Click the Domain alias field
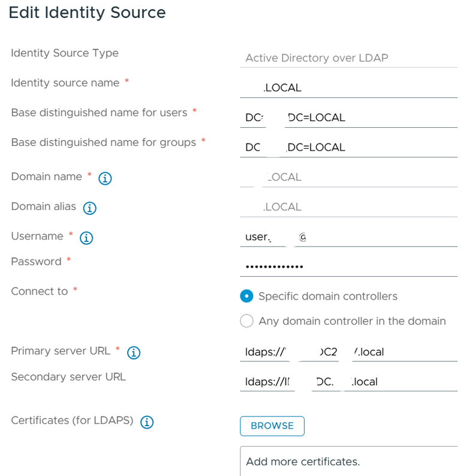The width and height of the screenshot is (472, 476). pos(348,207)
